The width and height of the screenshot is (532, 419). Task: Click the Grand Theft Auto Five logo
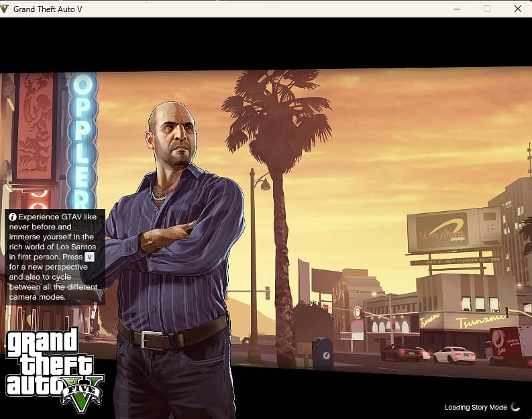54,370
